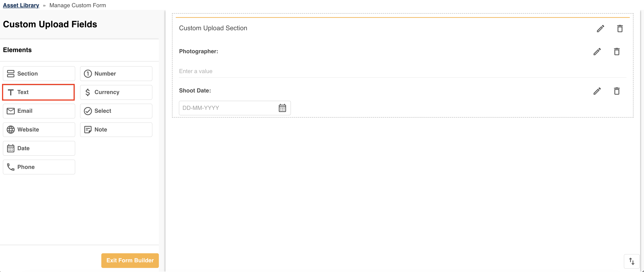
Task: Open the calendar picker icon
Action: click(282, 108)
